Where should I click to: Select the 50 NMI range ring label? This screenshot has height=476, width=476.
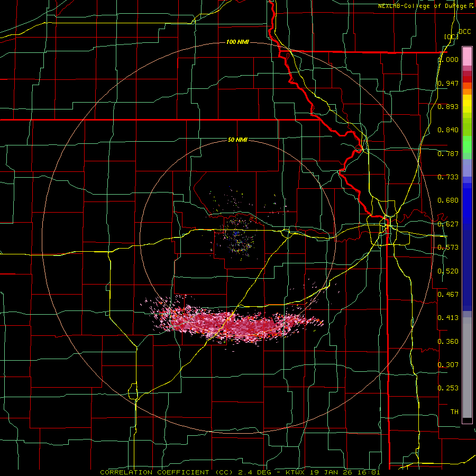pos(237,140)
